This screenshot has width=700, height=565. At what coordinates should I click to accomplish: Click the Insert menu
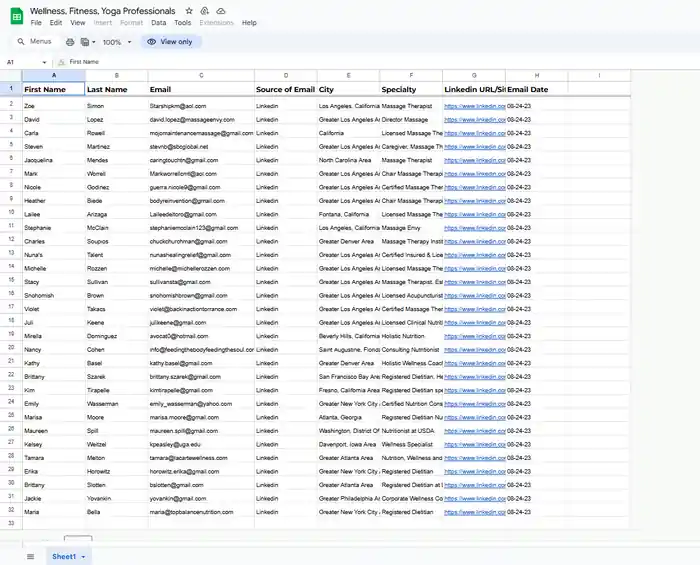click(103, 23)
